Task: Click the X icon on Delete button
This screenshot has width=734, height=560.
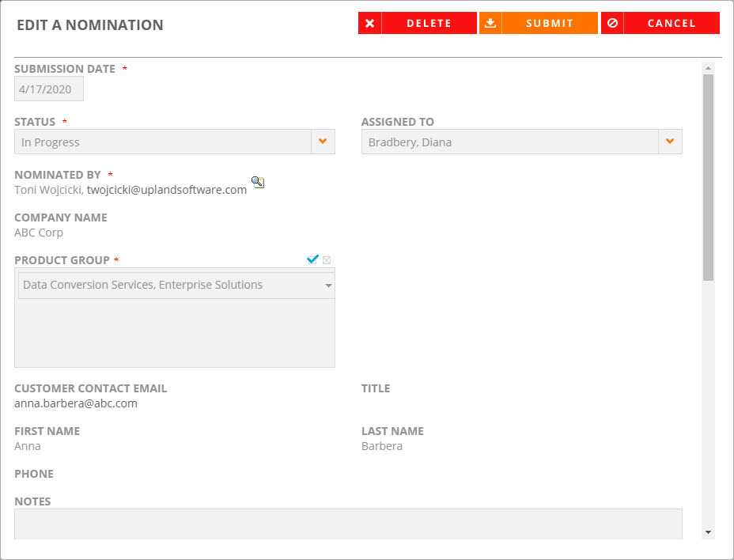Action: (x=370, y=24)
